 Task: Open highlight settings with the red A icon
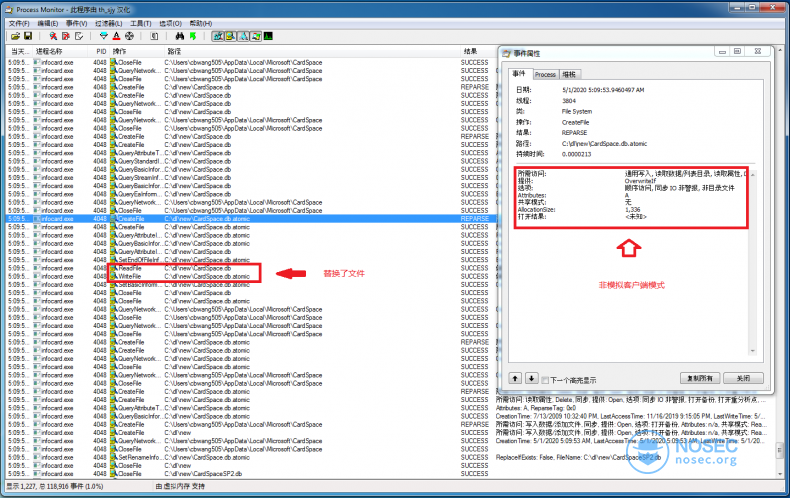(x=116, y=36)
